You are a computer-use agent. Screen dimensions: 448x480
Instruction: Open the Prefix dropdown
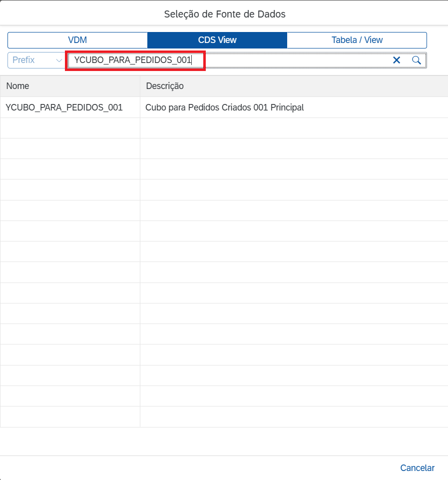tap(36, 60)
